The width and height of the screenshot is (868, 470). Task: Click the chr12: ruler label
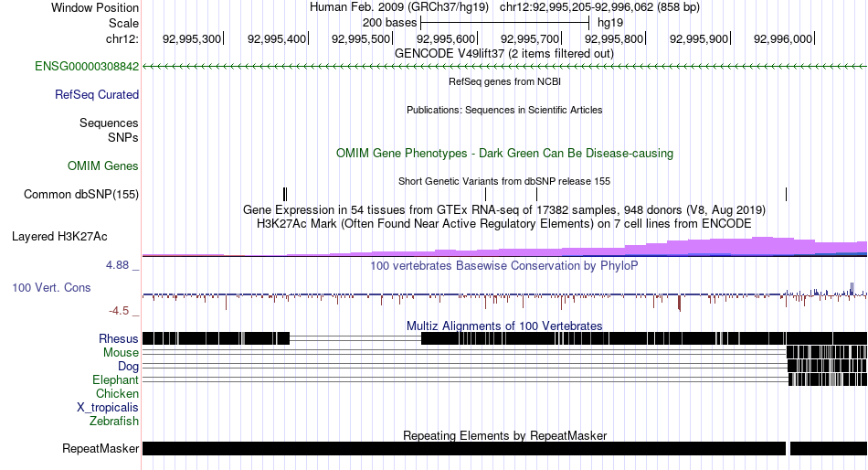point(122,38)
